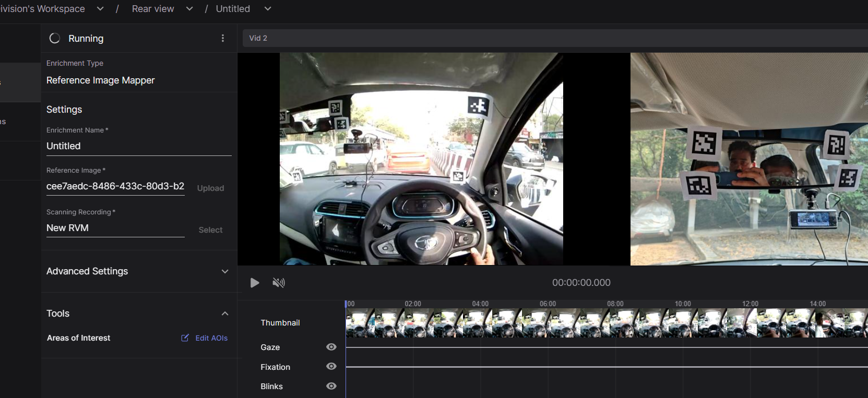Click the Settings heading
868x398 pixels.
tap(64, 110)
